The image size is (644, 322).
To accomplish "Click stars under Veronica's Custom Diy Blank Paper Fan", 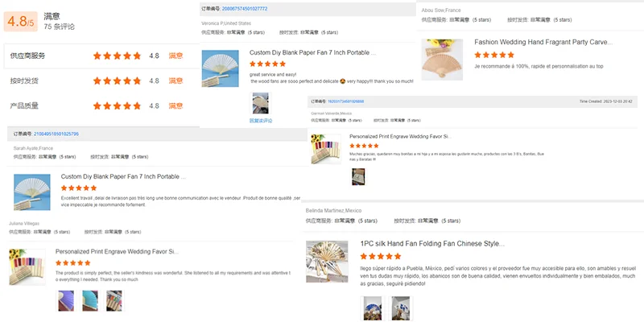I will coord(267,64).
